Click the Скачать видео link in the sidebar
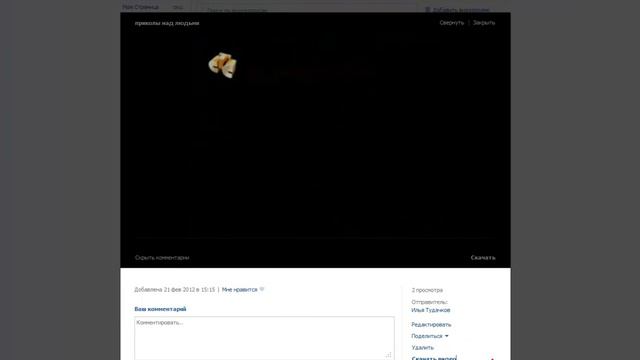Screen dimensions: 640x360 pyautogui.click(x=434, y=358)
